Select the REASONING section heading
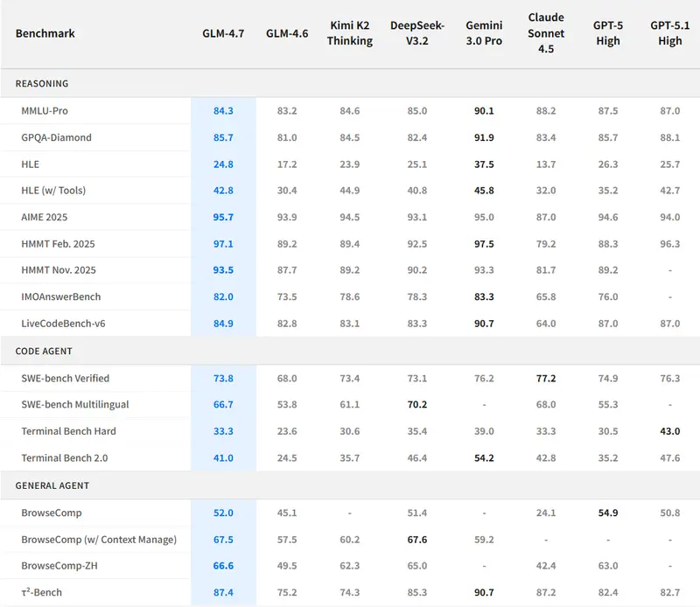700x607 pixels. [x=42, y=84]
